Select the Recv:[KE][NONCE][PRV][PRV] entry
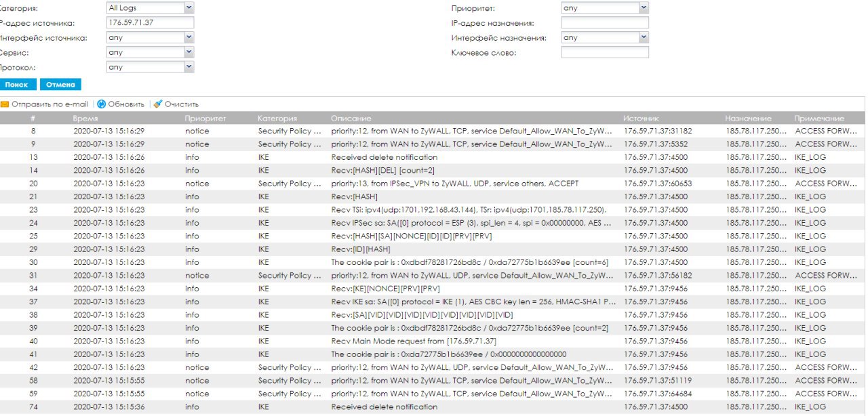The height and width of the screenshot is (416, 868). point(433,289)
